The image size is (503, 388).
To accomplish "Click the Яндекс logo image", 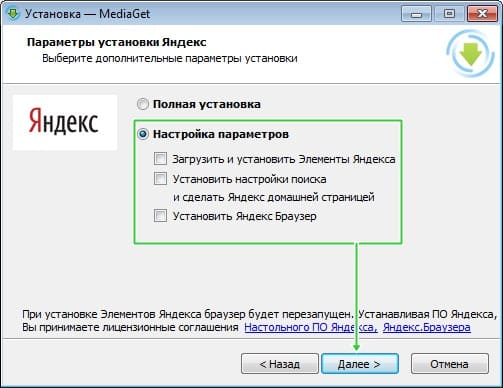I will coord(65,122).
